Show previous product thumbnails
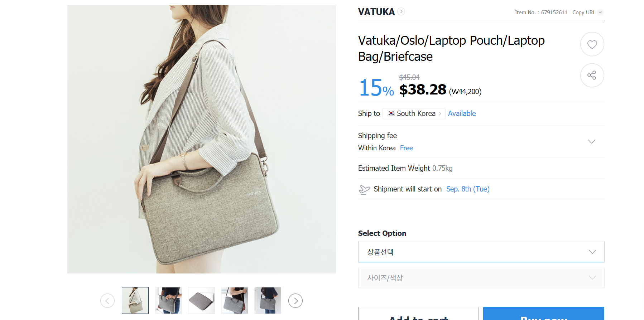 coord(107,301)
